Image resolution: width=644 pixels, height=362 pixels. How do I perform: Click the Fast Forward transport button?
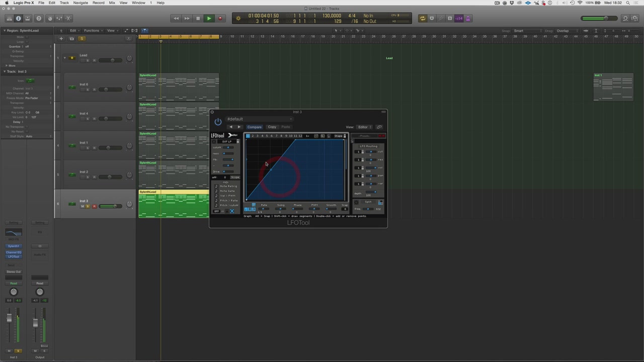tap(187, 19)
